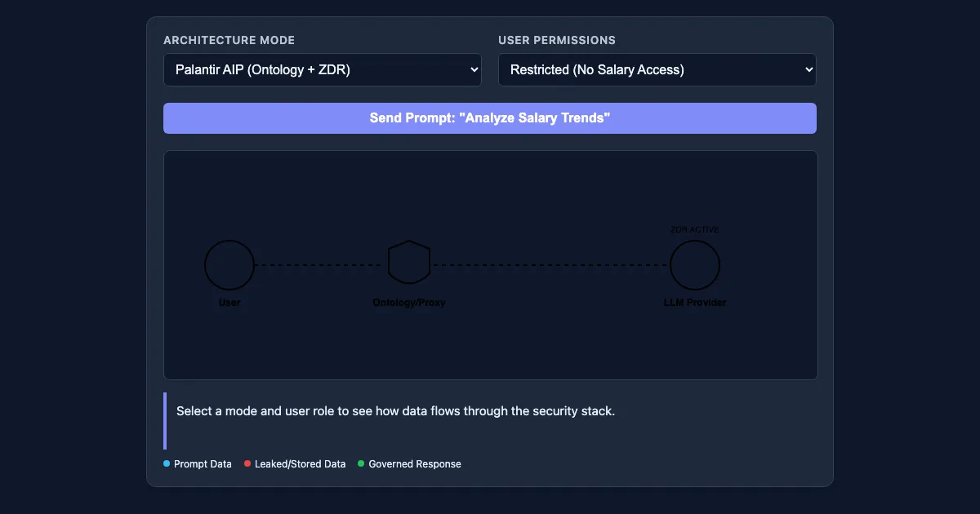
Task: Click the Ontology/Proxy hexagon node
Action: pyautogui.click(x=409, y=263)
